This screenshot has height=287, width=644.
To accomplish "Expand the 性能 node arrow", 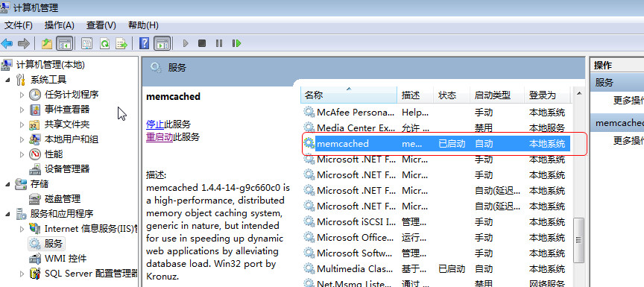I will point(22,154).
